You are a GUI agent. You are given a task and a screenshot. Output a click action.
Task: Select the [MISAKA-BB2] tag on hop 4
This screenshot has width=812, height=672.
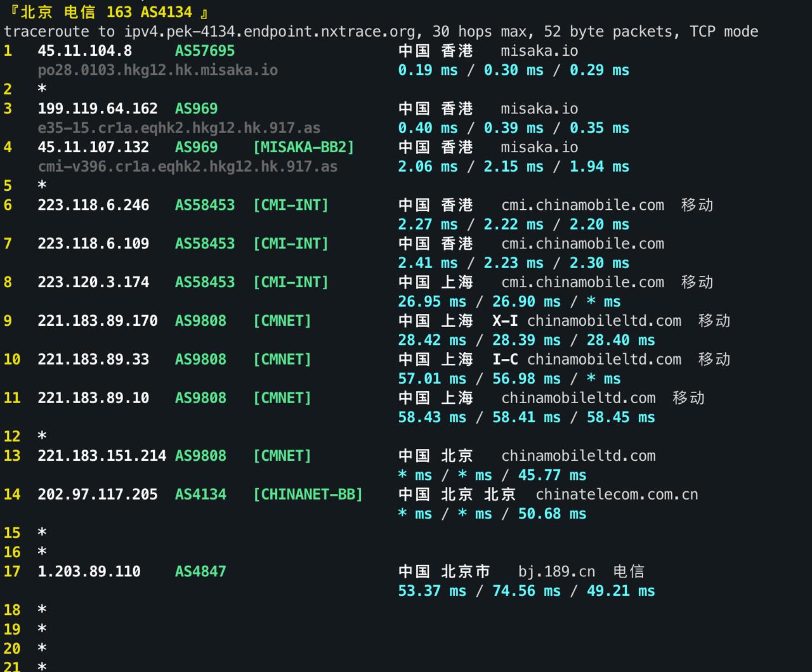click(304, 147)
